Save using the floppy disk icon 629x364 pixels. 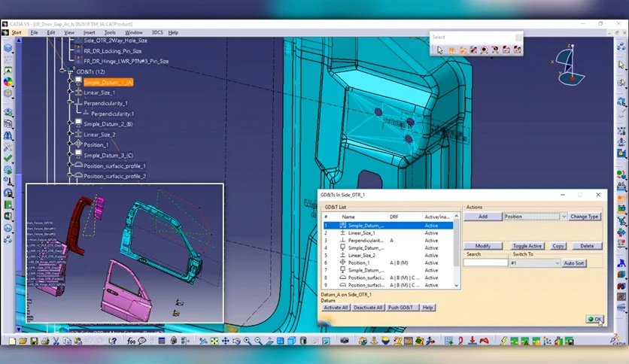point(34,341)
